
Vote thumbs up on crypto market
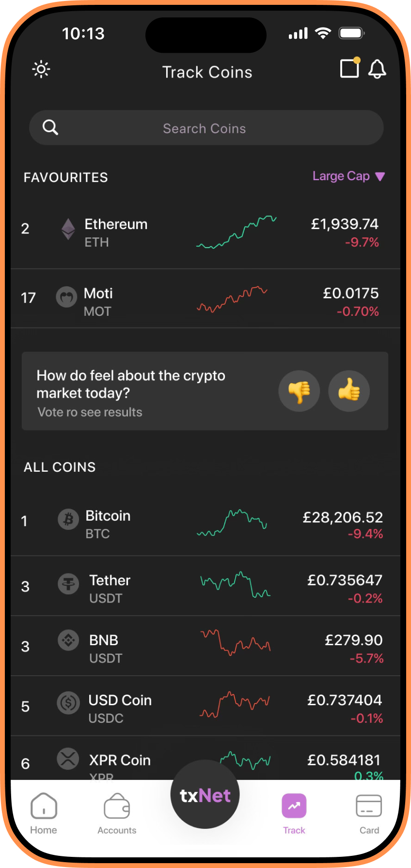pyautogui.click(x=349, y=391)
